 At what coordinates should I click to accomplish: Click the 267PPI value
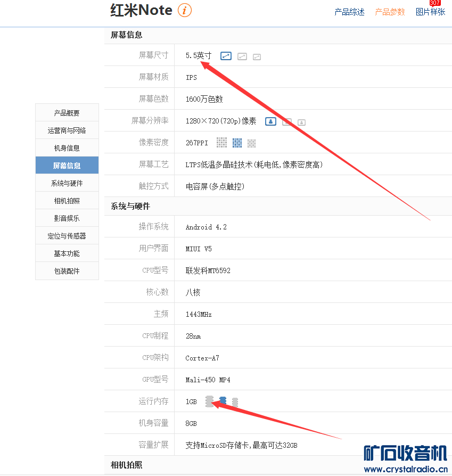click(196, 143)
